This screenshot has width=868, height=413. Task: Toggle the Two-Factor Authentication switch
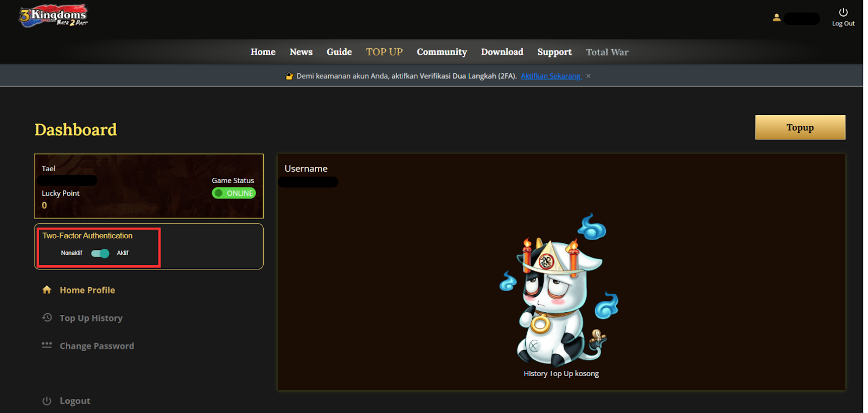[100, 253]
